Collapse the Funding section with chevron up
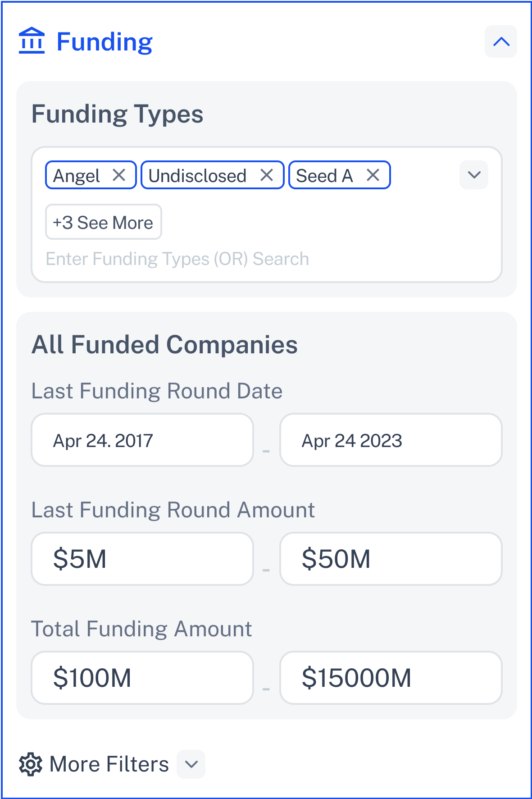The image size is (532, 799). click(x=501, y=42)
